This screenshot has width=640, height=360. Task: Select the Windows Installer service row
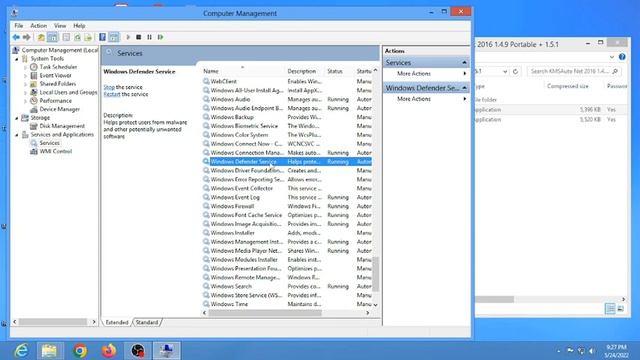(287, 233)
